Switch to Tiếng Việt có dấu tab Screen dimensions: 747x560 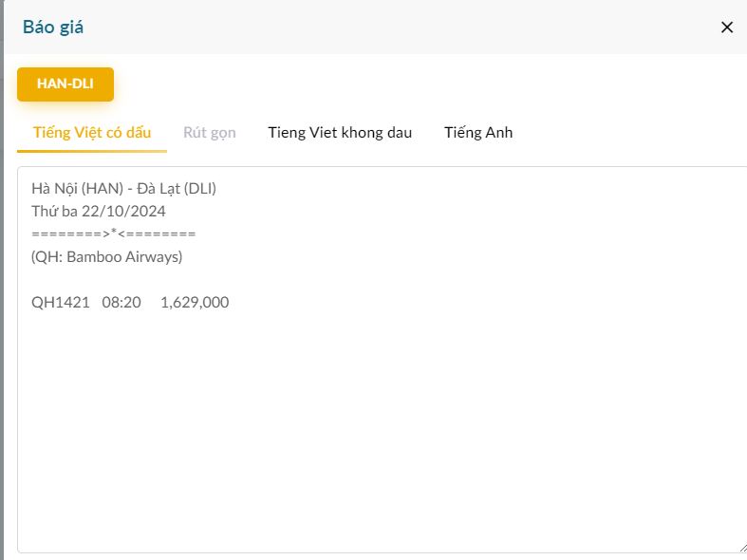point(92,132)
